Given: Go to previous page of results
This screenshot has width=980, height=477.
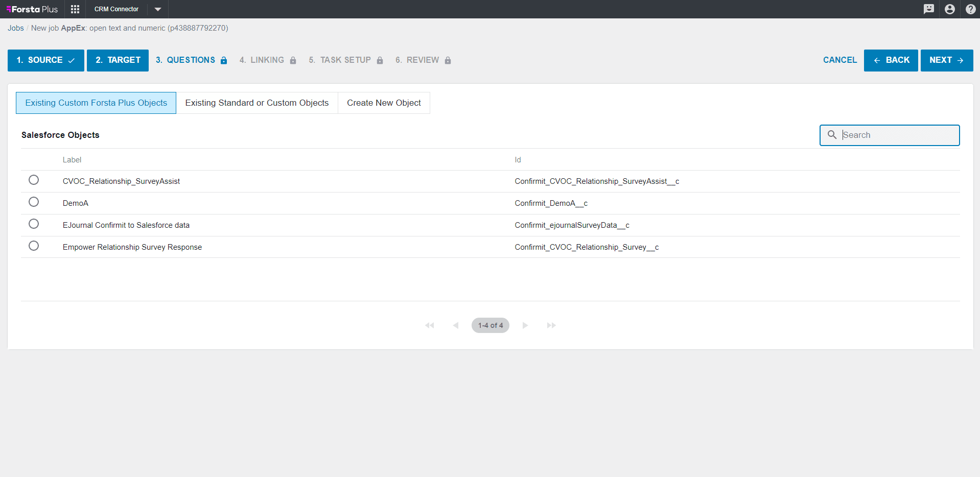Looking at the screenshot, I should (x=456, y=325).
